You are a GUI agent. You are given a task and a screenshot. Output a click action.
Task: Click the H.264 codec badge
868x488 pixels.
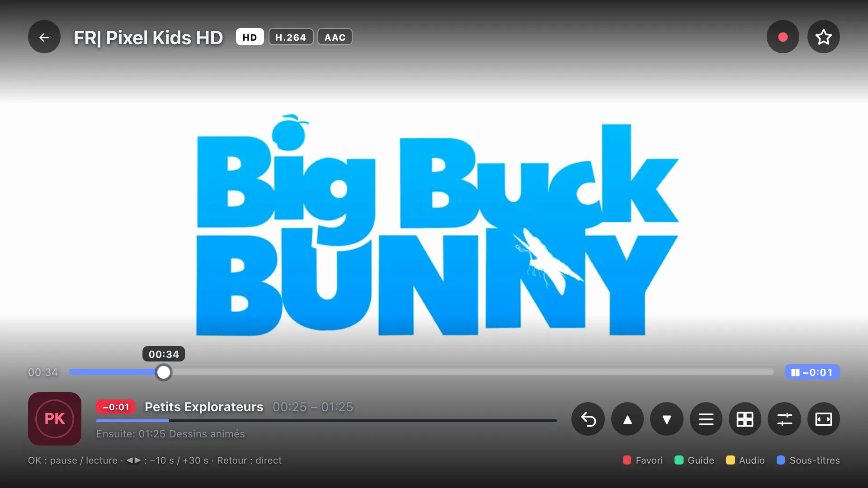point(291,37)
